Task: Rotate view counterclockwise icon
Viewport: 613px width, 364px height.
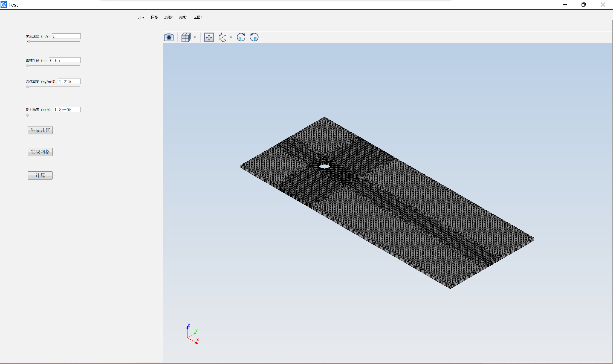Action: pyautogui.click(x=254, y=37)
